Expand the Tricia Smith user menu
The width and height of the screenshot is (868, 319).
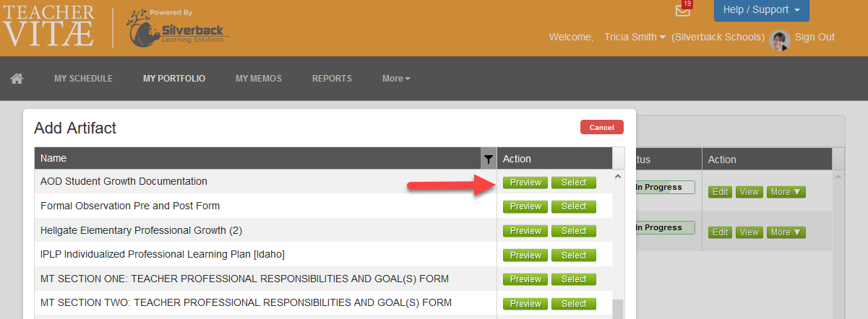click(635, 37)
